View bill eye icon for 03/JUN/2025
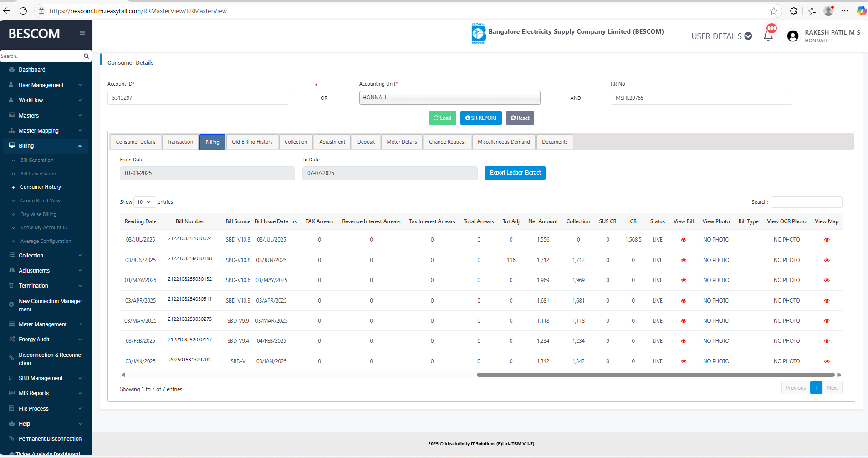868x458 pixels. point(684,260)
